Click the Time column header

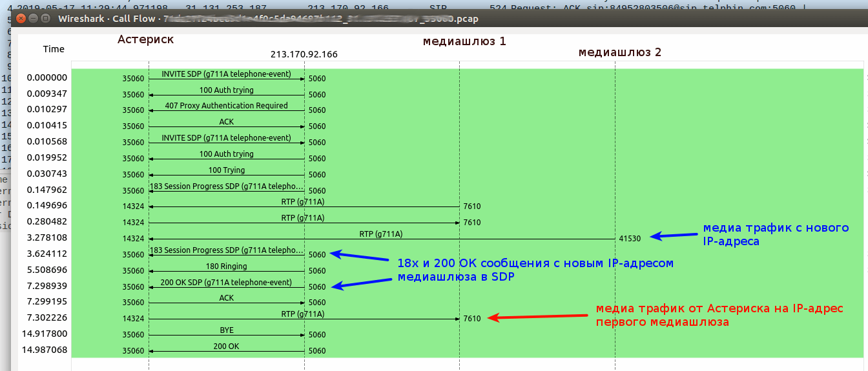(x=54, y=49)
